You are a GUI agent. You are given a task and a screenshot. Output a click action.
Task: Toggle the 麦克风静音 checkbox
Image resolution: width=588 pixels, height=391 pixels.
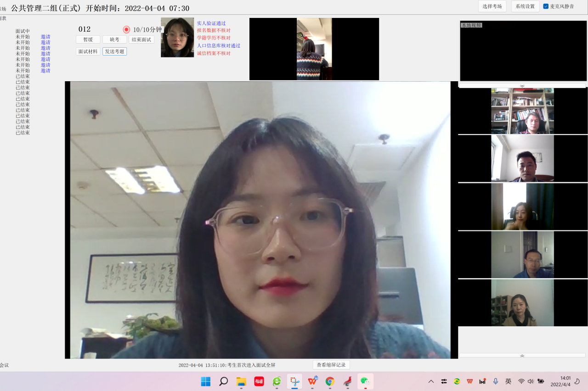546,6
